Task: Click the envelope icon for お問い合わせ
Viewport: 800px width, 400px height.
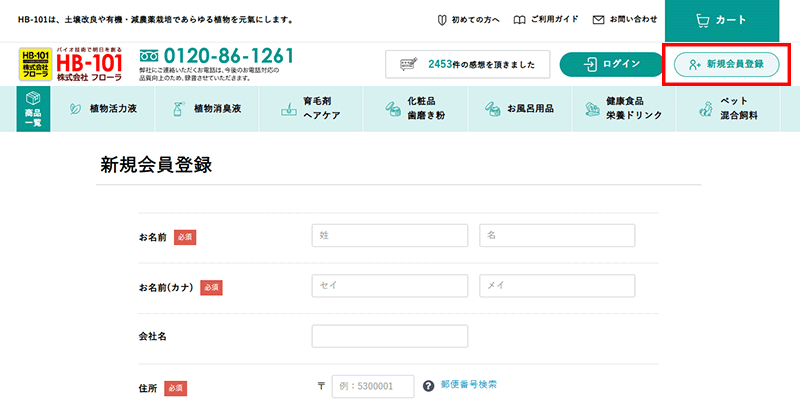Action: coord(598,19)
